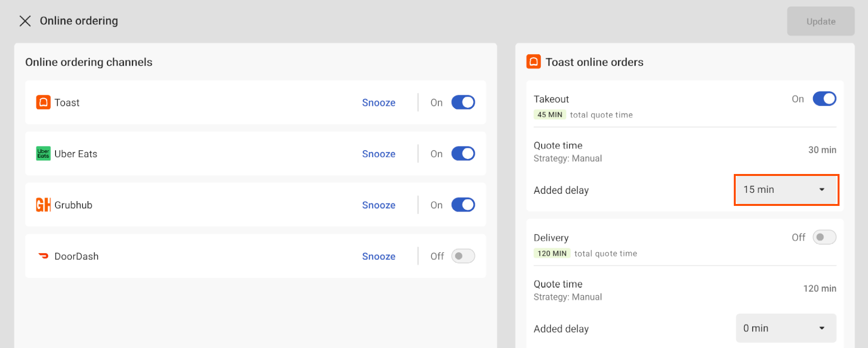Click the Toast online orders header icon
Viewport: 868px width, 348px height.
pyautogui.click(x=533, y=62)
